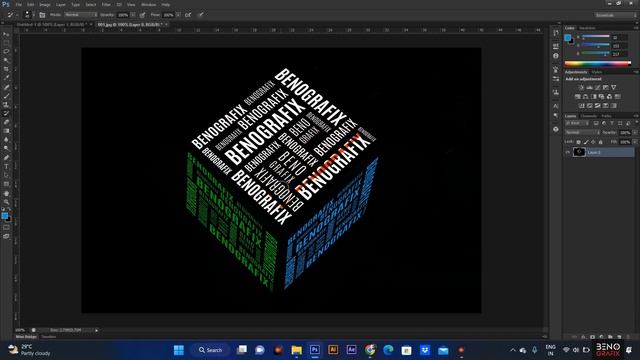The height and width of the screenshot is (360, 640).
Task: Add a Brightness/Contrast adjustment
Action: click(x=581, y=87)
